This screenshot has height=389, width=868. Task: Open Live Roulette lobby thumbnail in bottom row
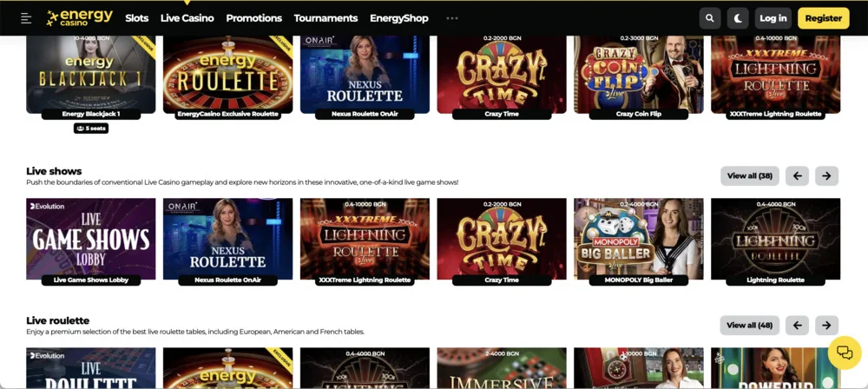[91, 368]
